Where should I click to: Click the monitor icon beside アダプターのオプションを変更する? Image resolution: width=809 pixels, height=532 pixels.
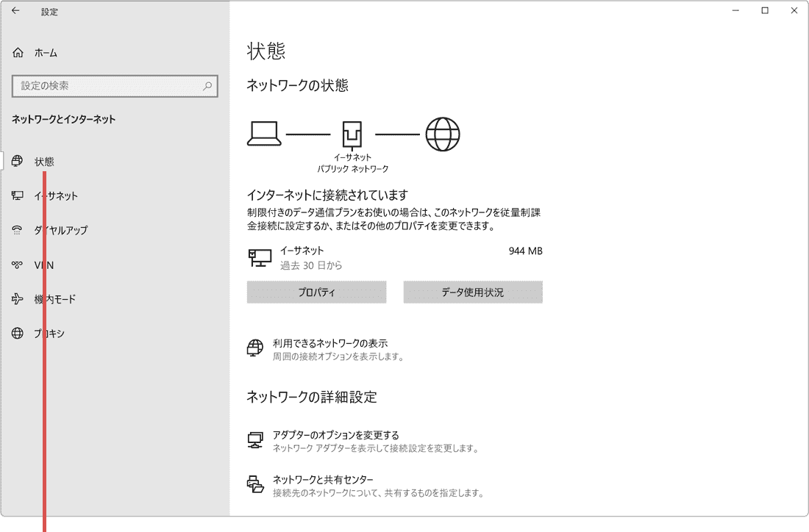tap(255, 439)
